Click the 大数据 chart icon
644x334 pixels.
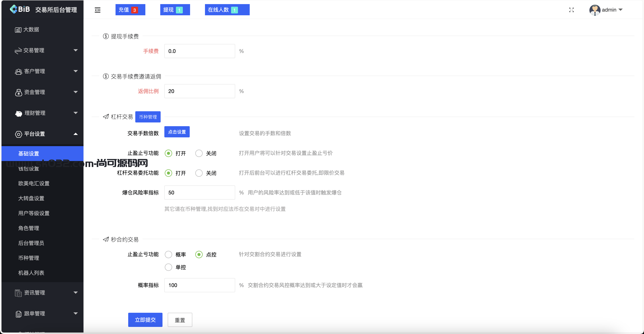[x=18, y=30]
